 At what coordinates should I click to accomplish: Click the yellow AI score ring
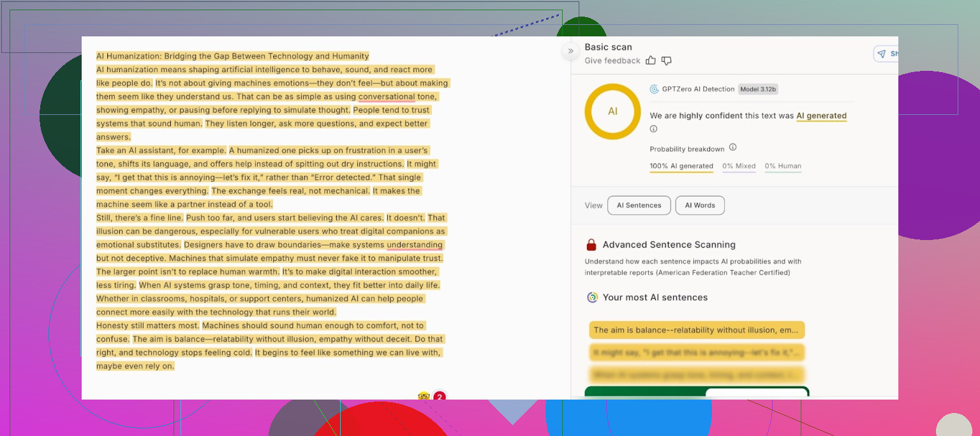point(612,111)
